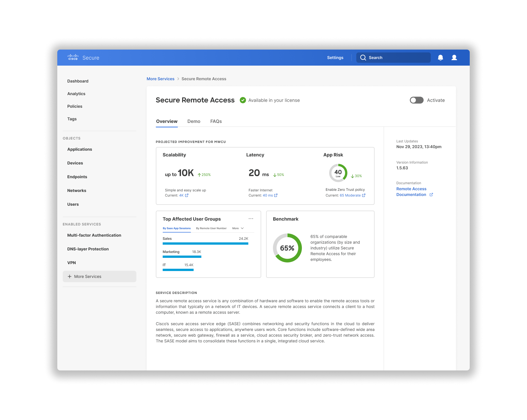Open Settings in the top bar
Viewport: 527px width, 420px height.
[335, 58]
